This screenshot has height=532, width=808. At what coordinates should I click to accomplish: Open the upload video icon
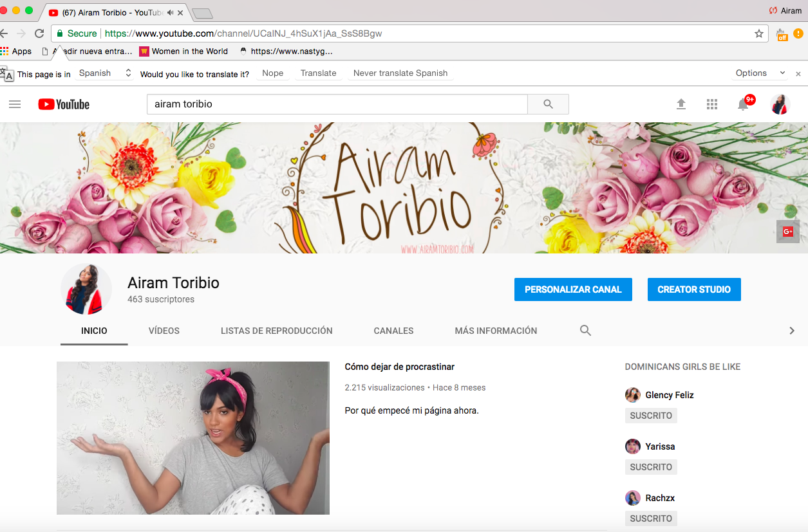coord(681,104)
